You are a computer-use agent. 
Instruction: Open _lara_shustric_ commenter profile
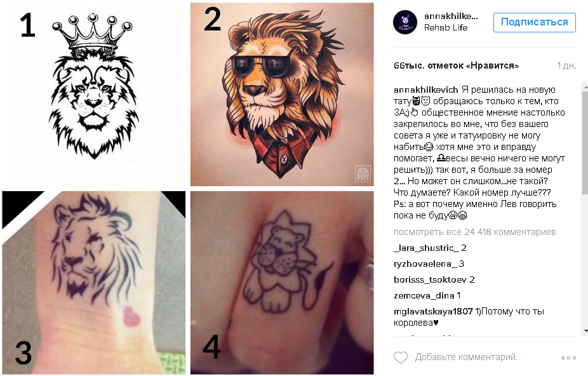426,248
